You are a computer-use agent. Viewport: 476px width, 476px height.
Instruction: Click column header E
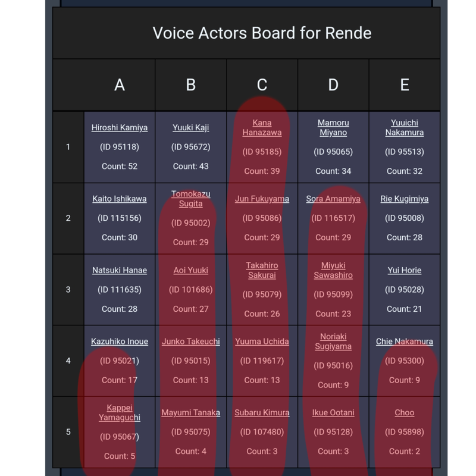coord(405,84)
